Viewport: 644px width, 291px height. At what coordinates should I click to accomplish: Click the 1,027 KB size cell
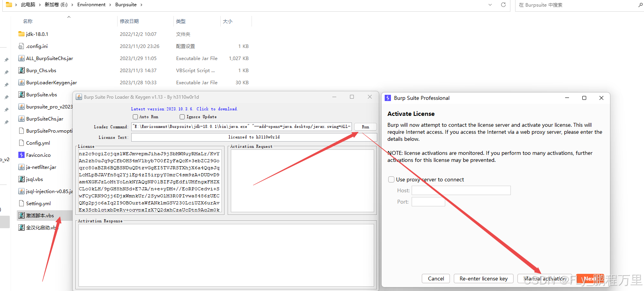click(x=239, y=58)
